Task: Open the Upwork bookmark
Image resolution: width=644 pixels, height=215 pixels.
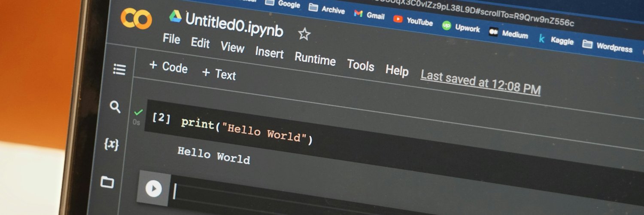Action: 461,27
